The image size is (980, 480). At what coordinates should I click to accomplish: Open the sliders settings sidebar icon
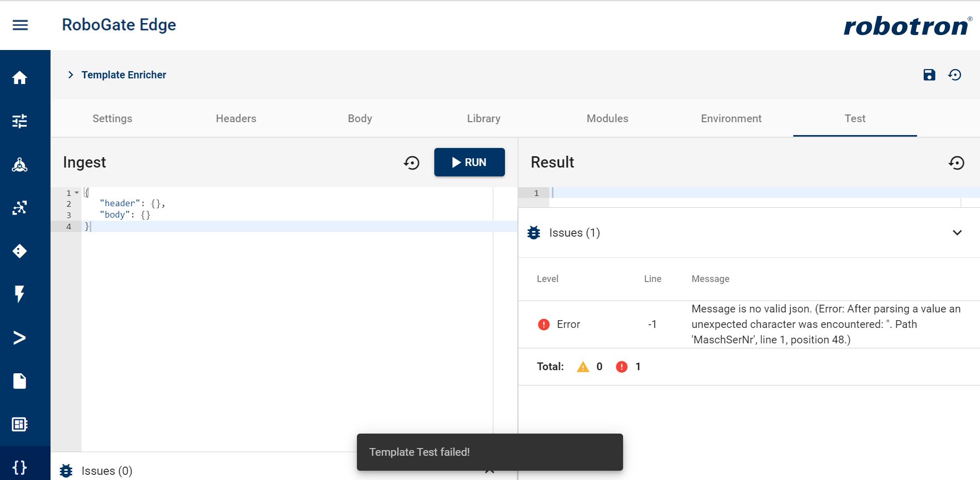(20, 121)
